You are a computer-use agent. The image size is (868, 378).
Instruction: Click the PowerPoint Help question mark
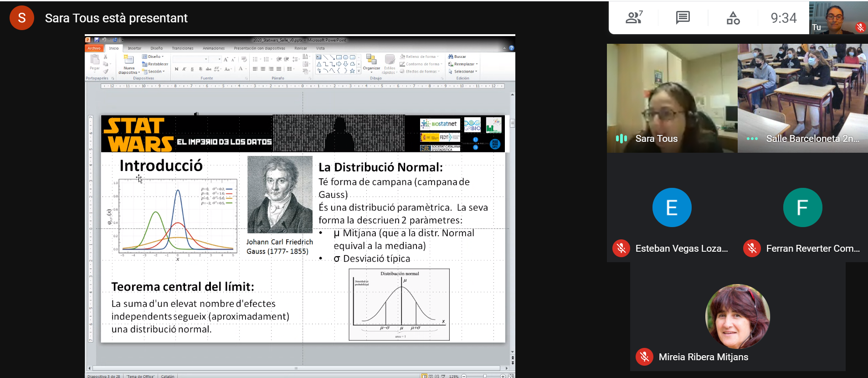click(x=511, y=48)
